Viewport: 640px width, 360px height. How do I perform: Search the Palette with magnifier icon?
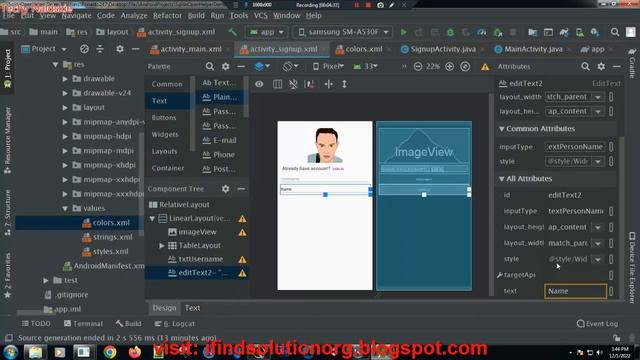pyautogui.click(x=209, y=66)
